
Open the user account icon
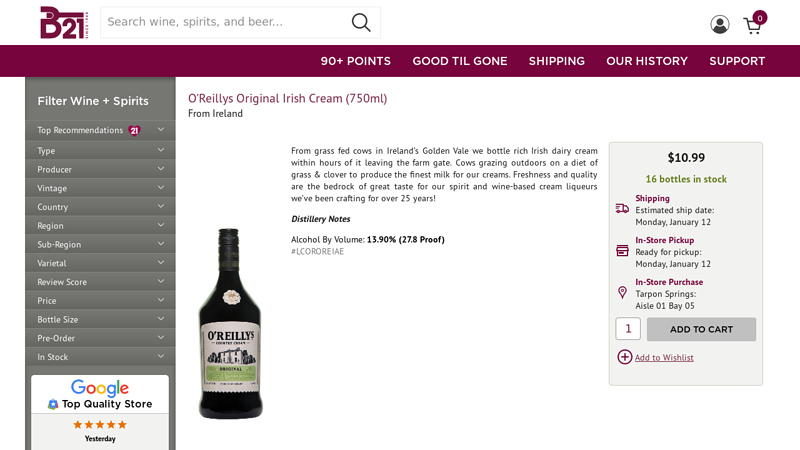point(719,24)
